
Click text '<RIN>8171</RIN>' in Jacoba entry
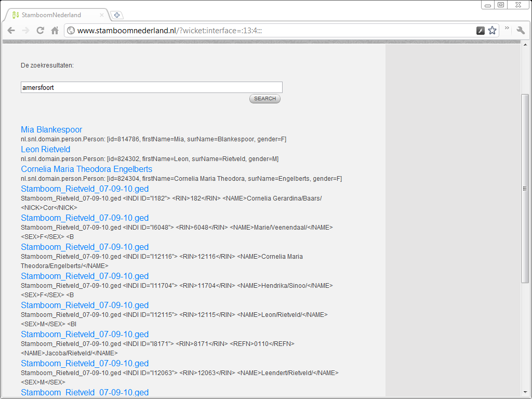click(202, 344)
